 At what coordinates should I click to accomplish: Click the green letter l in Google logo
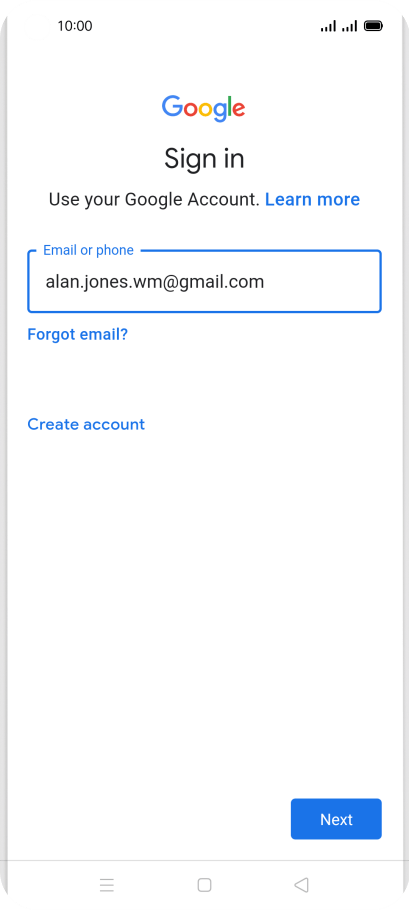coord(228,107)
